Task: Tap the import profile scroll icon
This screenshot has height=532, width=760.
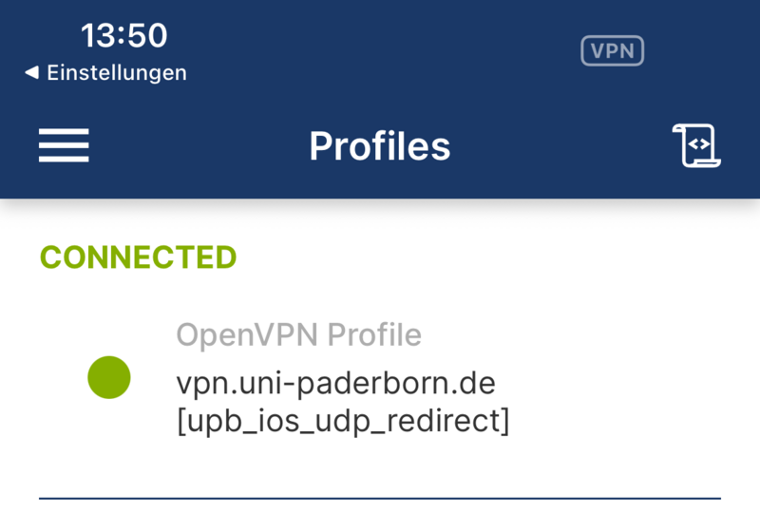Action: (x=696, y=145)
